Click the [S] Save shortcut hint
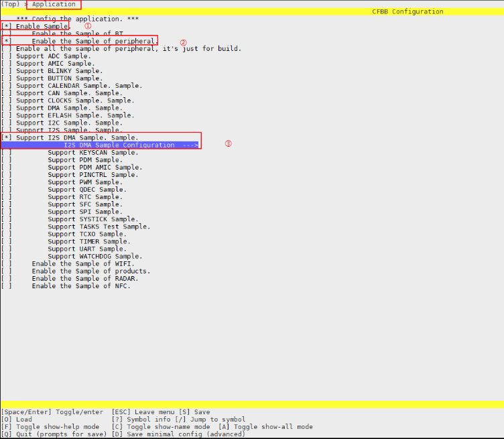 (194, 412)
